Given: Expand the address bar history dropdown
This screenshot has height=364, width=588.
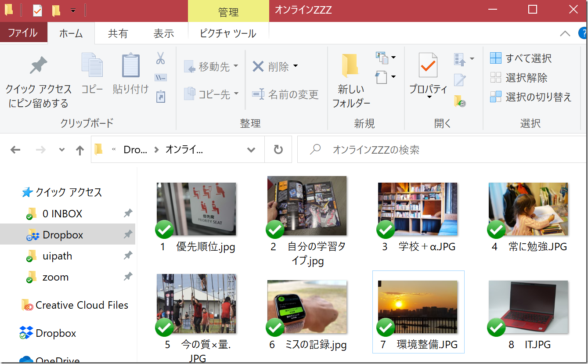Looking at the screenshot, I should click(x=251, y=150).
